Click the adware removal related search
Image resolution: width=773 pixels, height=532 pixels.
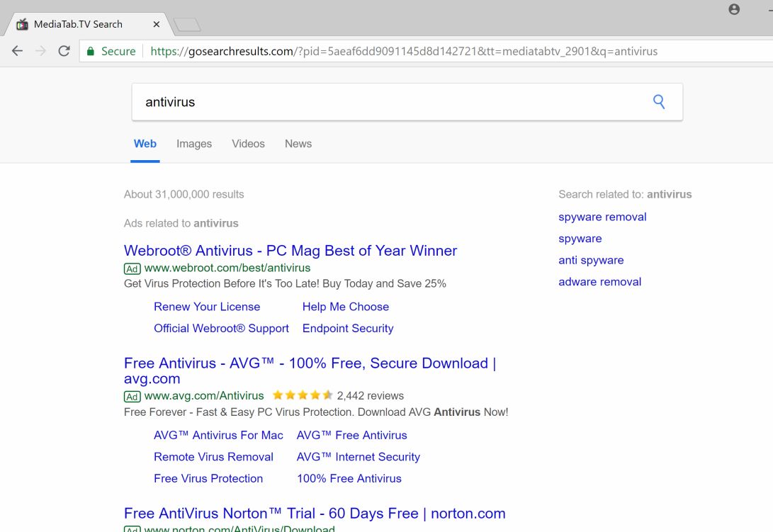599,281
